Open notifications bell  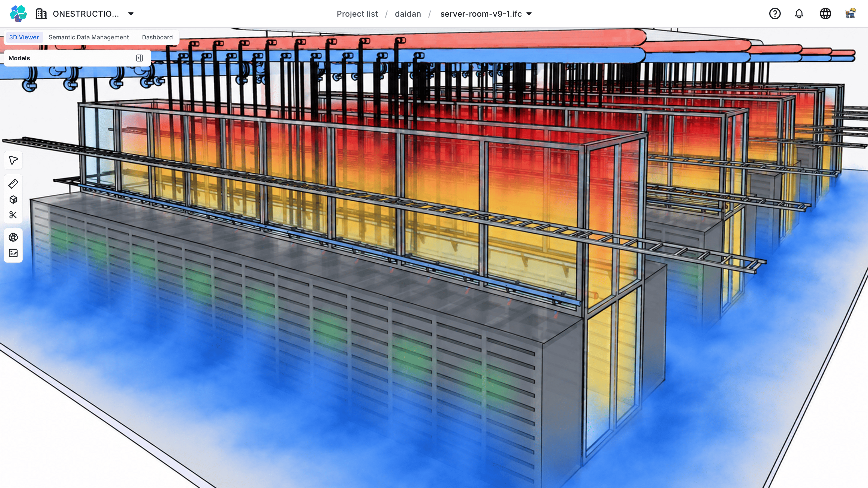pos(799,14)
